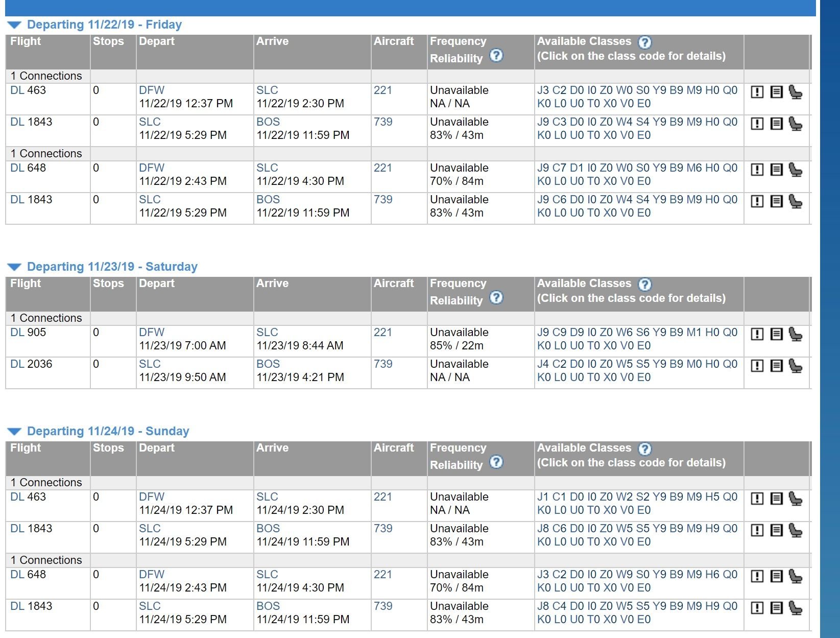Open the details list icon for Friday DL 463
Image resolution: width=840 pixels, height=638 pixels.
coord(776,92)
